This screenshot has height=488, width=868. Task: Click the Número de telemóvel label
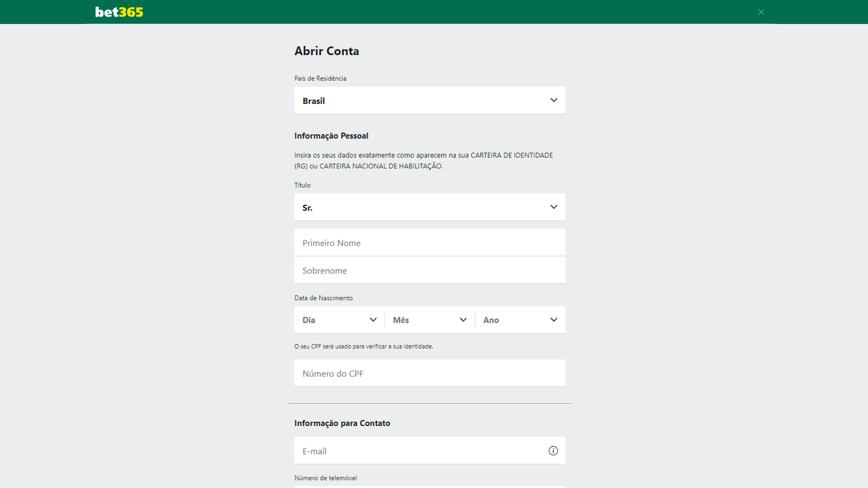coord(325,478)
